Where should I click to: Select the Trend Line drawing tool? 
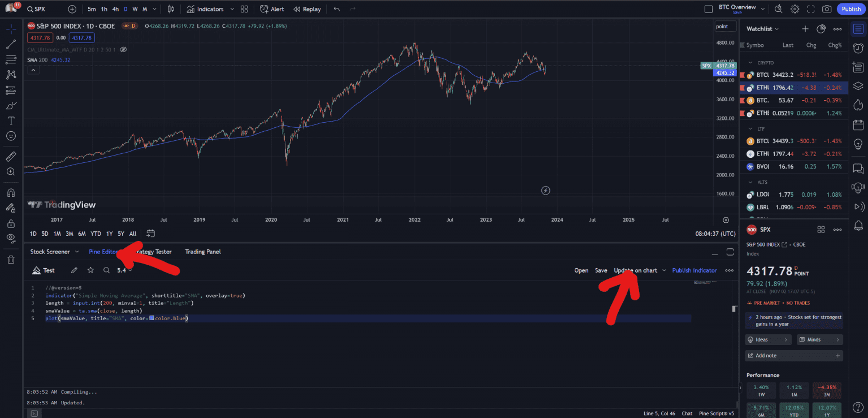11,44
